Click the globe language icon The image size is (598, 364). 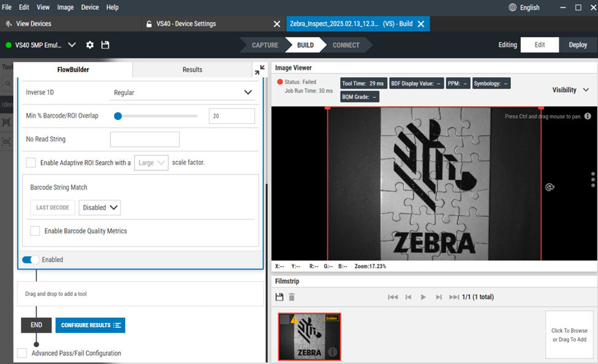coord(513,7)
